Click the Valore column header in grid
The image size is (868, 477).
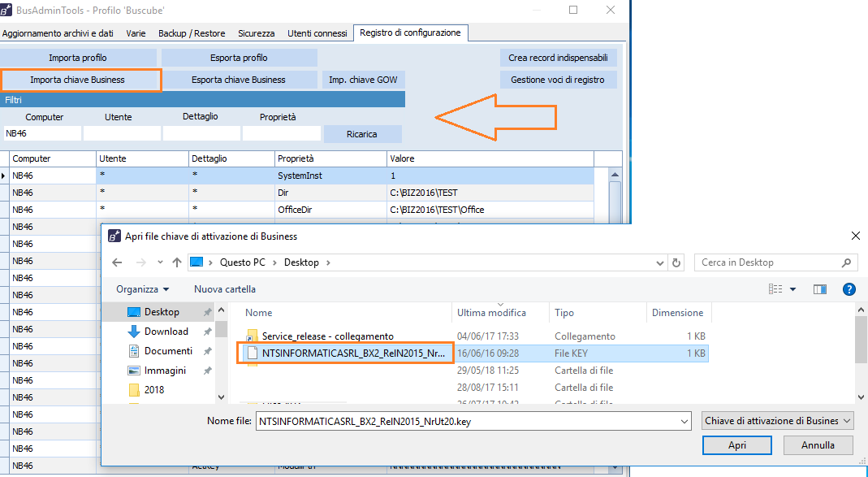click(490, 158)
